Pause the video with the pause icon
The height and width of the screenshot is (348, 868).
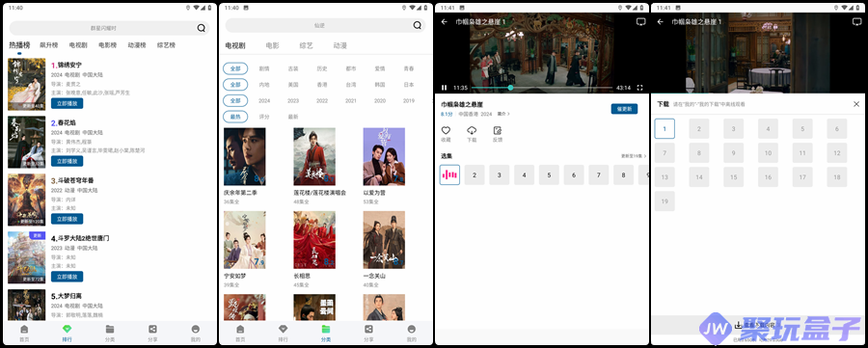pyautogui.click(x=444, y=88)
